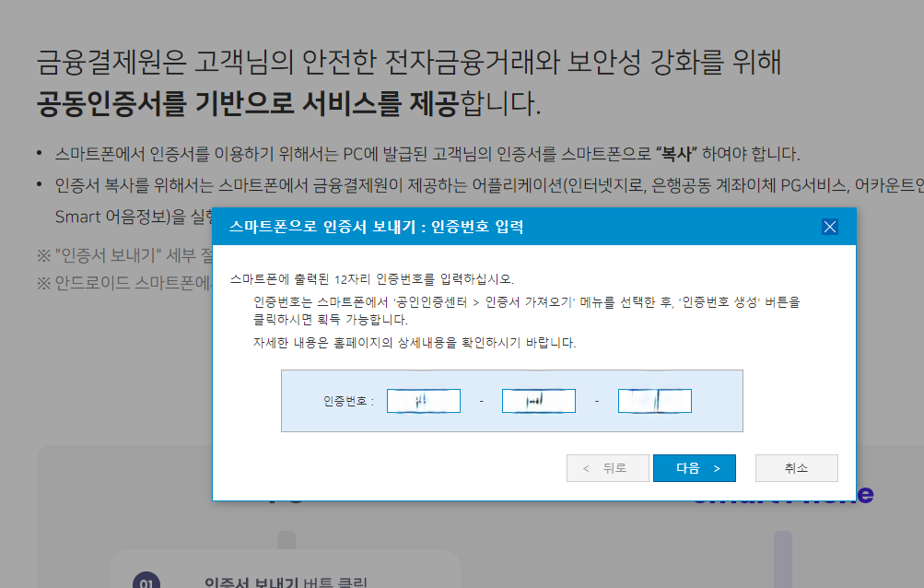The width and height of the screenshot is (924, 588).
Task: Click the line 자세한 내용은 홈페이지의 상세내용을 확인하시기 바랍니다.
Action: click(x=415, y=343)
